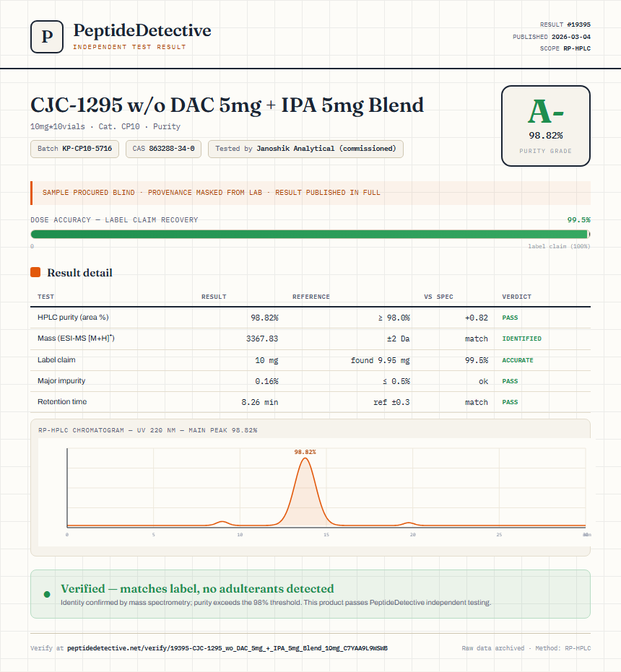Click the 10 mg label claim result

pos(266,360)
